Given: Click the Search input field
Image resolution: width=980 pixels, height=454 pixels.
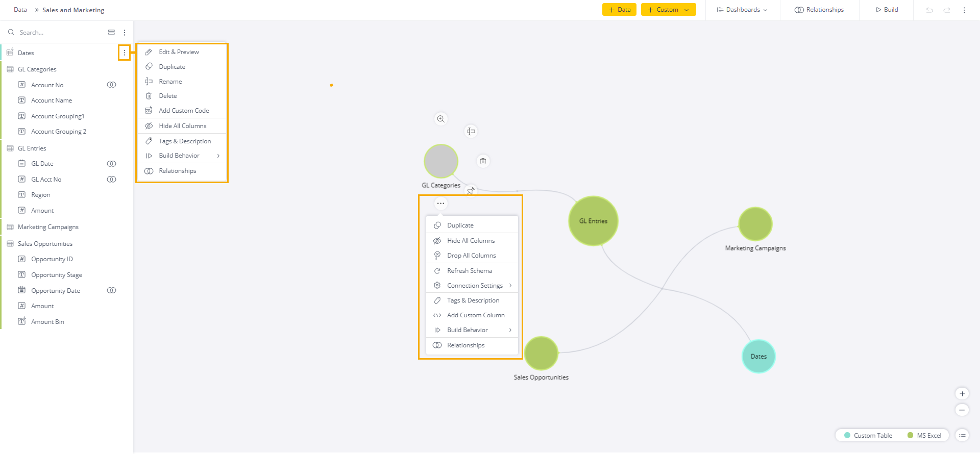Looking at the screenshot, I should [x=56, y=33].
